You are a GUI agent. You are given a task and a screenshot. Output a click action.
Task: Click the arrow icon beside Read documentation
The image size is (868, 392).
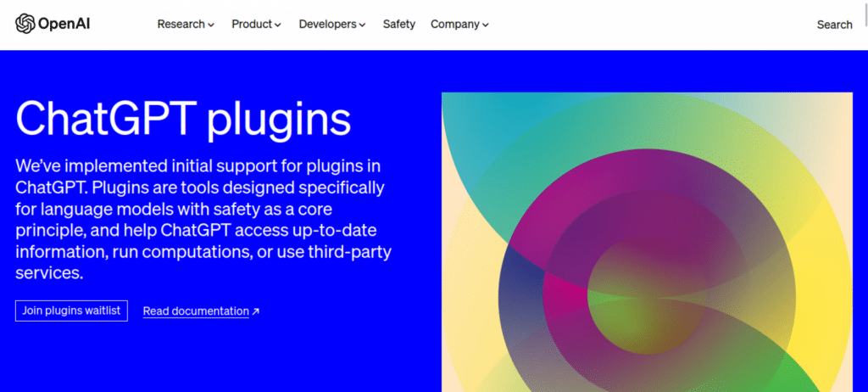click(x=255, y=311)
